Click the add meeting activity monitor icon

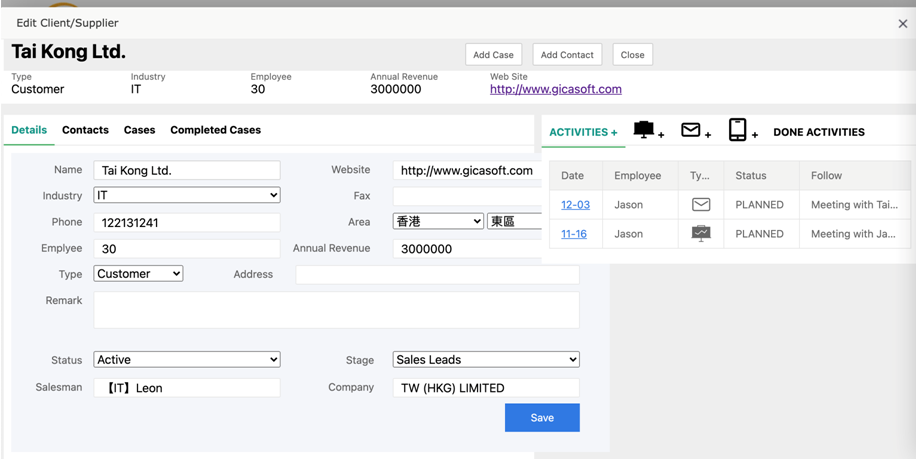[647, 131]
